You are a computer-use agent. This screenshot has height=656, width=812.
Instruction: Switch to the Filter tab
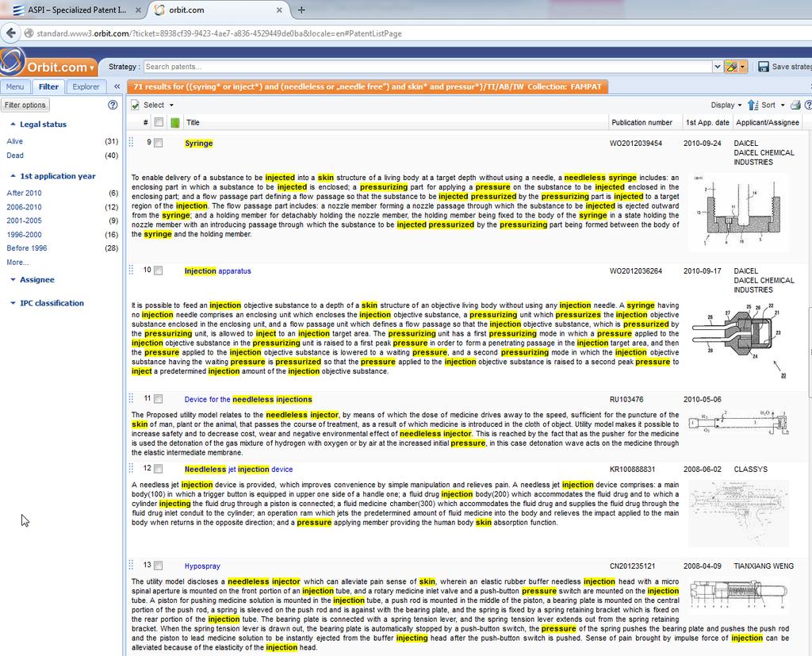48,86
